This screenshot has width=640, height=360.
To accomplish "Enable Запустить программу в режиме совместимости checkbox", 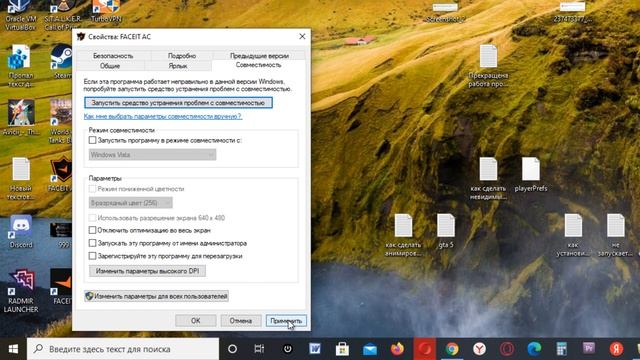I will coord(93,140).
